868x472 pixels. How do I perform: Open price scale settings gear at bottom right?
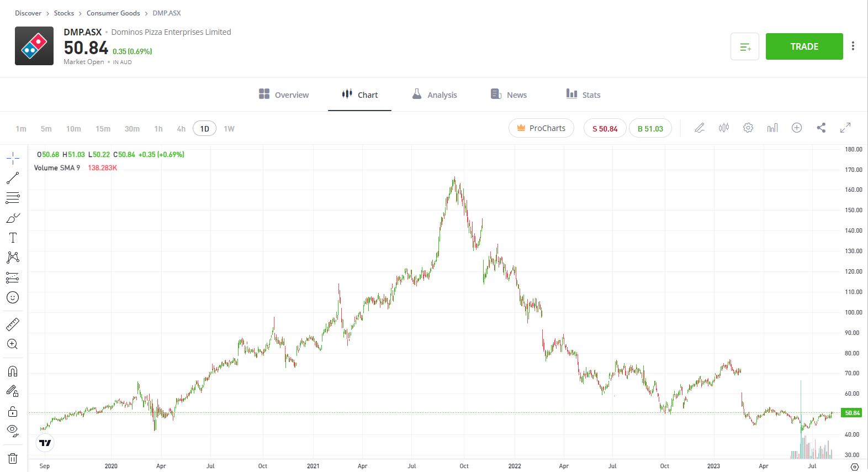(855, 466)
